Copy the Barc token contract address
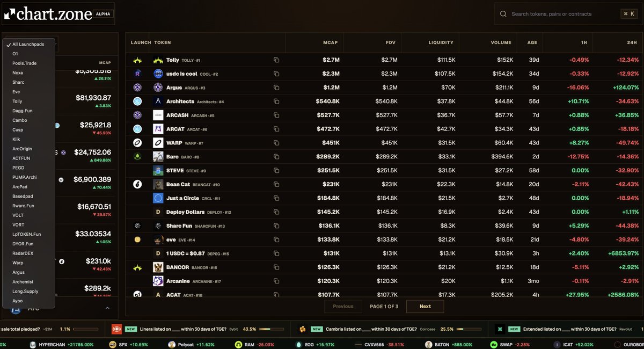 276,157
